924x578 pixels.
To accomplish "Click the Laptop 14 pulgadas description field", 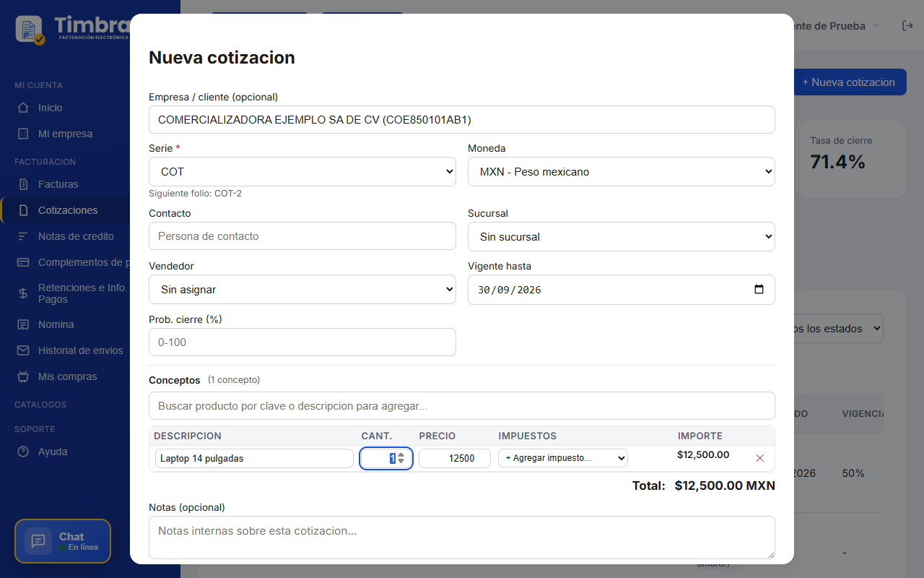I will [x=254, y=458].
